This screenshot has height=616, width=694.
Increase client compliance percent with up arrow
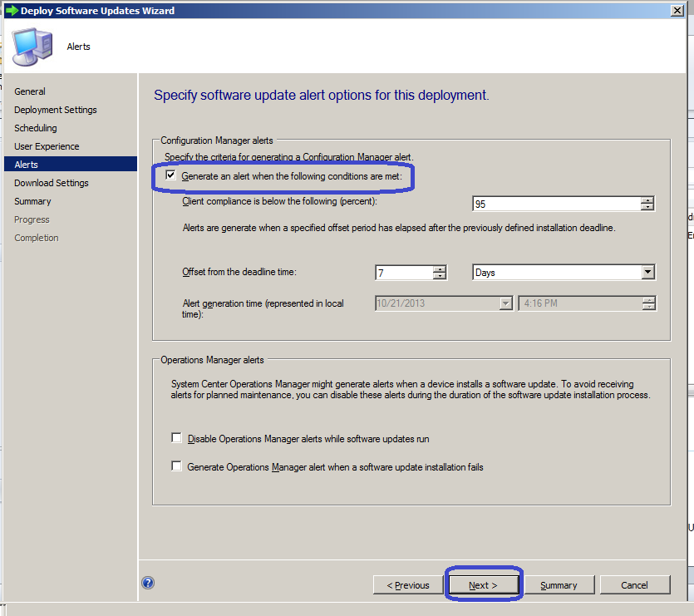647,200
